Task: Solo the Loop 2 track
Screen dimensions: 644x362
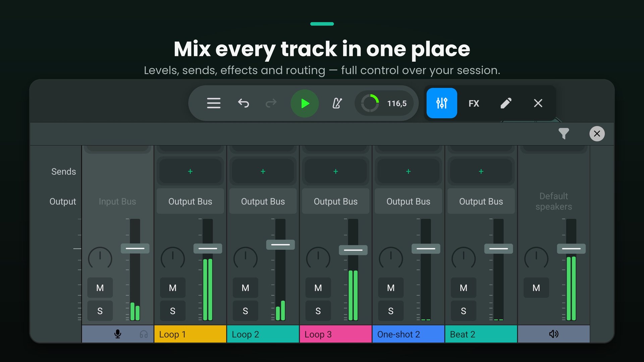Action: pyautogui.click(x=246, y=311)
